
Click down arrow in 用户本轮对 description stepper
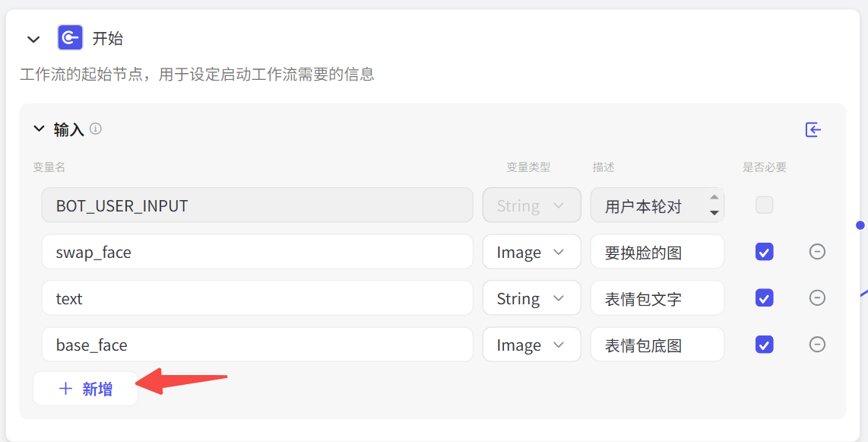tap(714, 213)
